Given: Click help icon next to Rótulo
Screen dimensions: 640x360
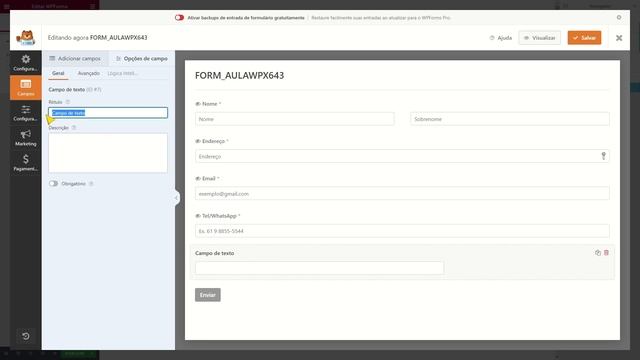Looking at the screenshot, I should point(68,102).
